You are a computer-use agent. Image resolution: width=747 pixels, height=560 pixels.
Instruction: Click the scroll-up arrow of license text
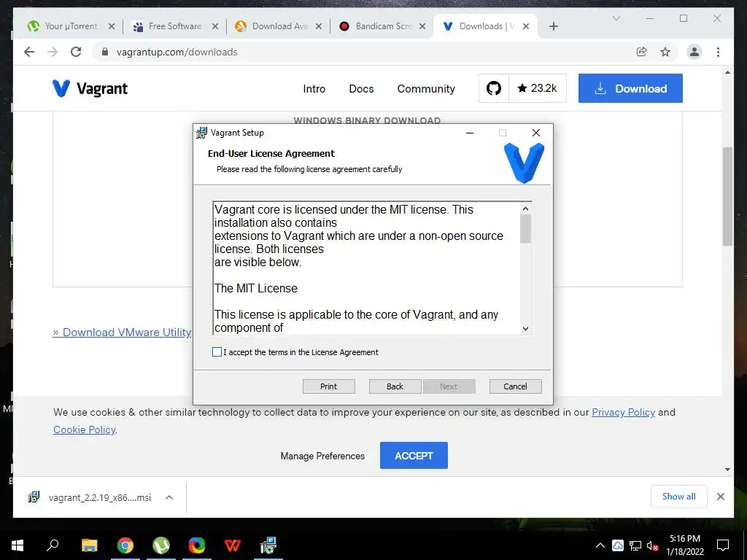[x=525, y=209]
